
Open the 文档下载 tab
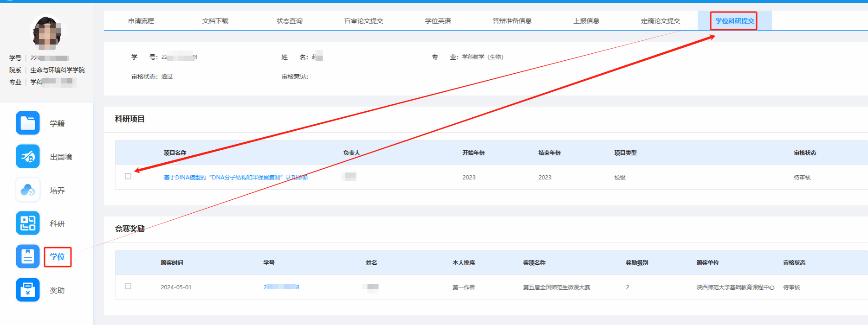pyautogui.click(x=215, y=21)
